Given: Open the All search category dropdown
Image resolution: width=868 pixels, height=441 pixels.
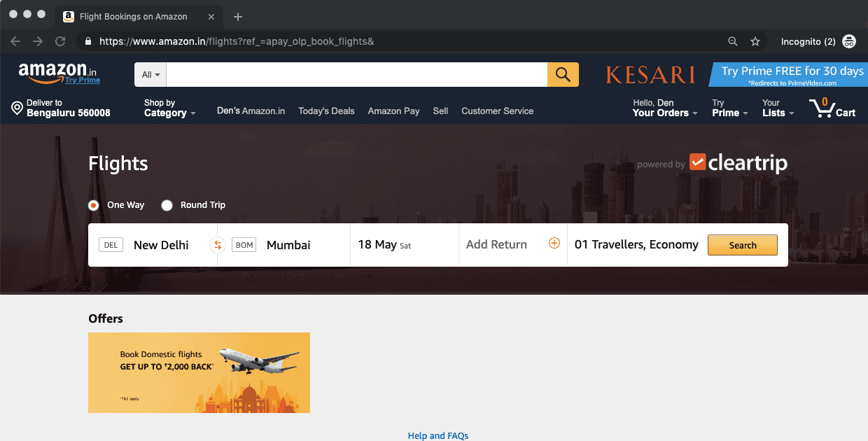Looking at the screenshot, I should point(149,74).
